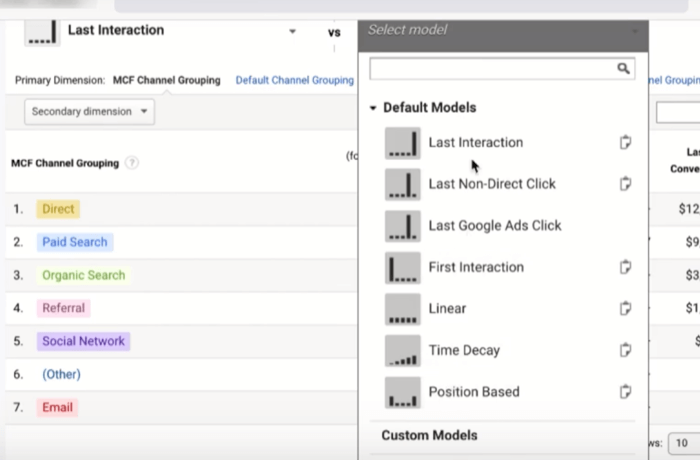Copy the First Interaction model
The height and width of the screenshot is (460, 700).
pyautogui.click(x=625, y=267)
